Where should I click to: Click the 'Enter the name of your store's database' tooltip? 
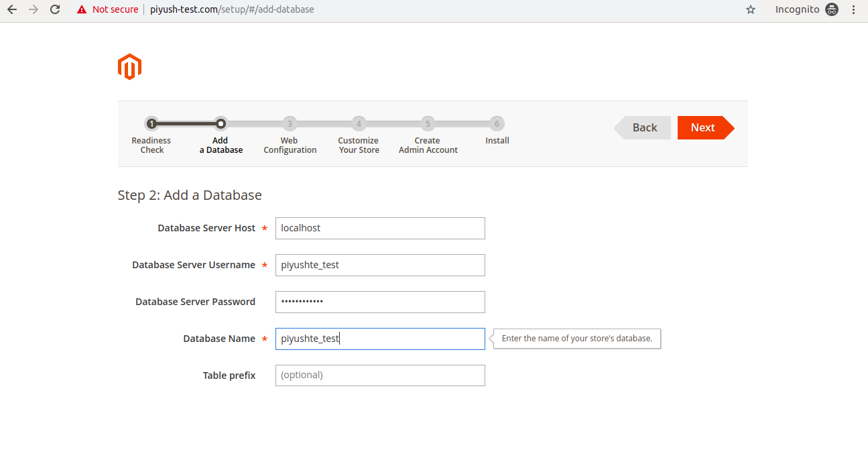(x=577, y=339)
